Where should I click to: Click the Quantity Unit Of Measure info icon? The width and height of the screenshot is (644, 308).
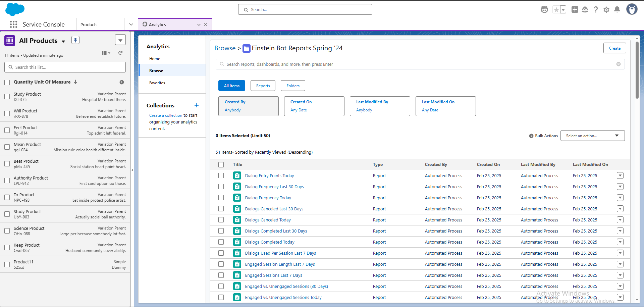click(x=122, y=82)
